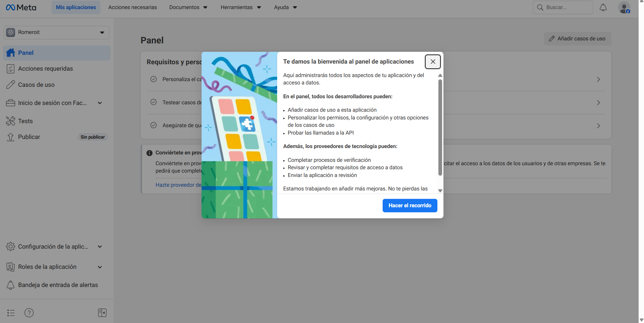Expand Configuración de la aplicación chevron

click(x=100, y=247)
